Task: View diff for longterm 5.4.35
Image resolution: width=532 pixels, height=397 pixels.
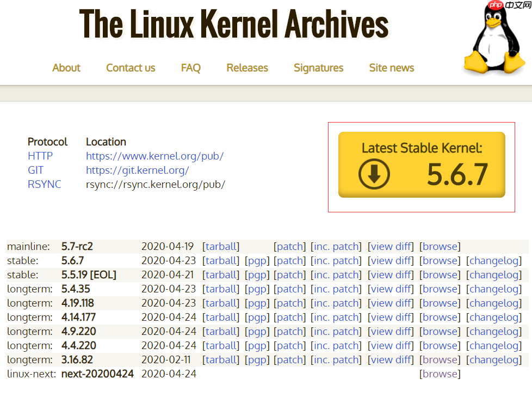Action: [391, 289]
